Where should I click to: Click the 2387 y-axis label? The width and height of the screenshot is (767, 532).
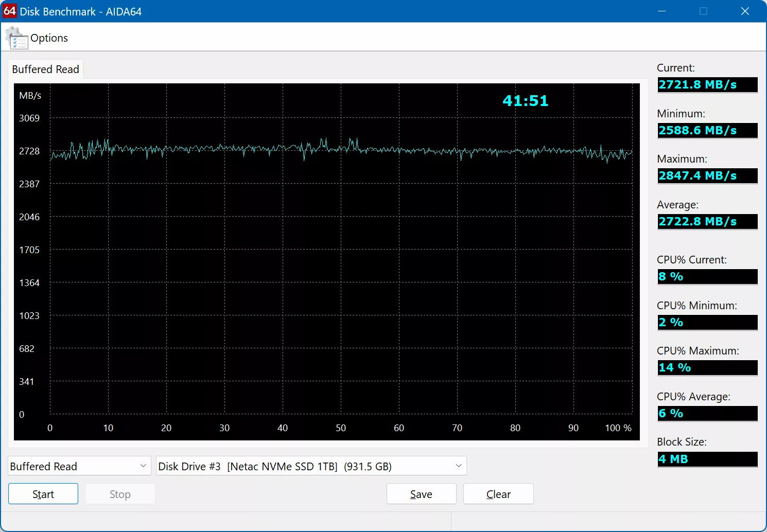pos(29,184)
